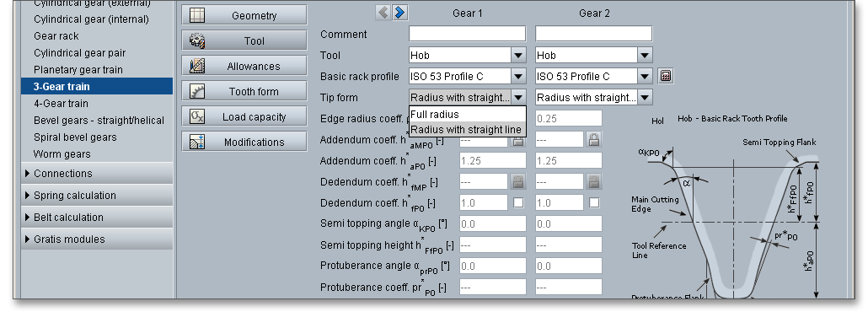Toggle Gear 2 dedendum coefficient lock
Viewport: 868px width, 312px height.
pos(594,181)
